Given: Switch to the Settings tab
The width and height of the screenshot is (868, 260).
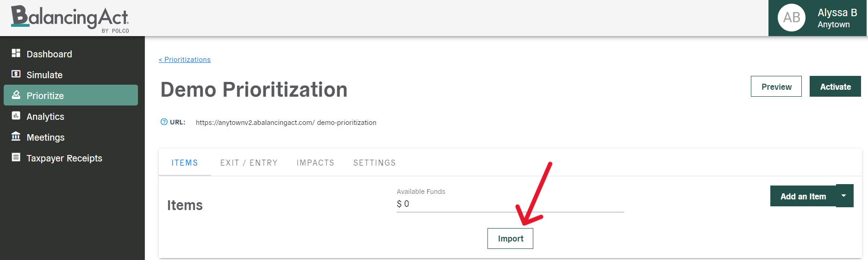Looking at the screenshot, I should pyautogui.click(x=375, y=163).
